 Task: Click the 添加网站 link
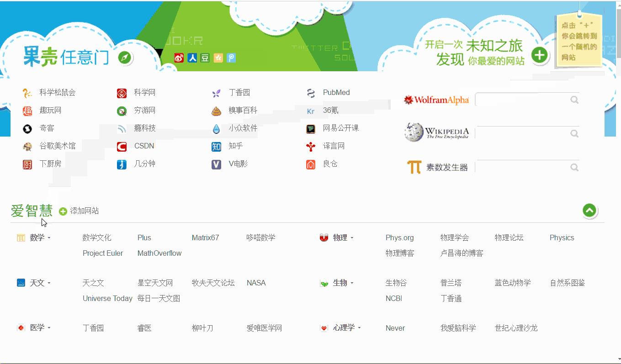(85, 211)
